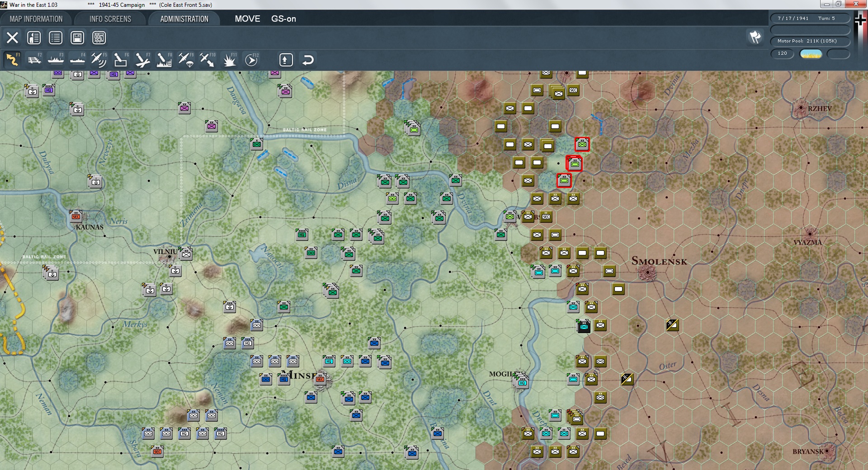Select F10 Air Transfer mode icon

click(208, 60)
